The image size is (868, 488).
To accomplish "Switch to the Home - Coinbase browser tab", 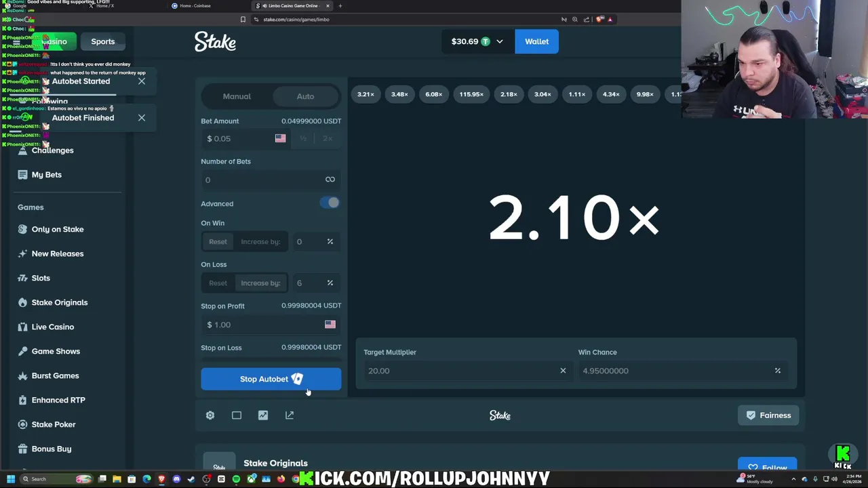I will 195,5.
